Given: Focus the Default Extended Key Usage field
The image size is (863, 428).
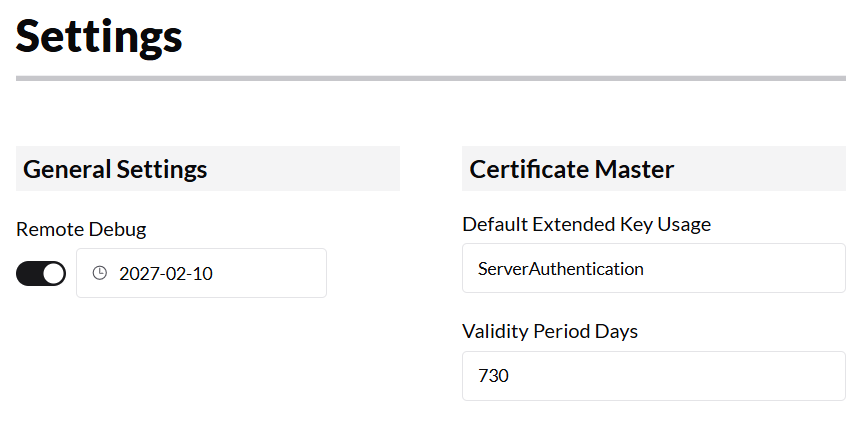Looking at the screenshot, I should pyautogui.click(x=653, y=268).
